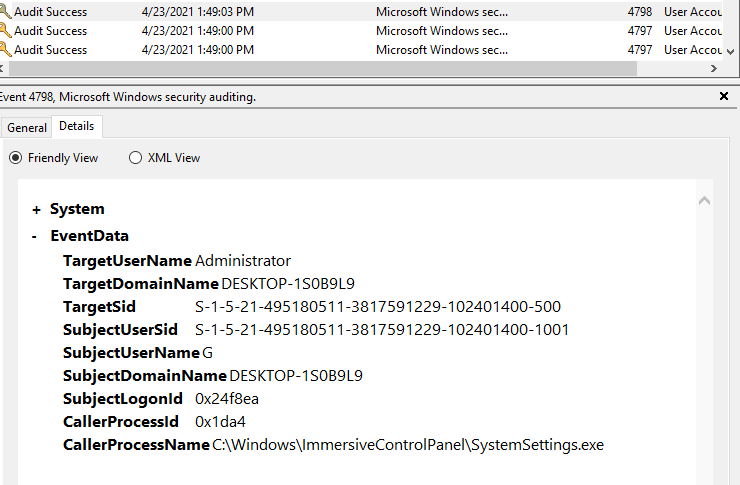The height and width of the screenshot is (485, 740).
Task: Close the Event 4798 details pane
Action: (724, 97)
